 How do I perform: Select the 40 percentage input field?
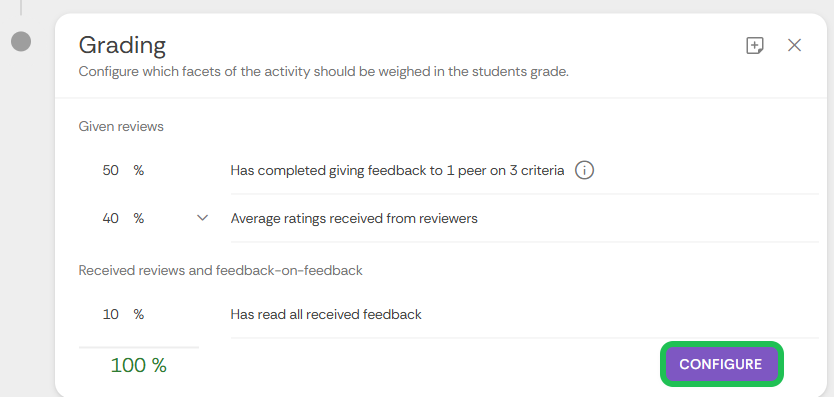pyautogui.click(x=111, y=218)
